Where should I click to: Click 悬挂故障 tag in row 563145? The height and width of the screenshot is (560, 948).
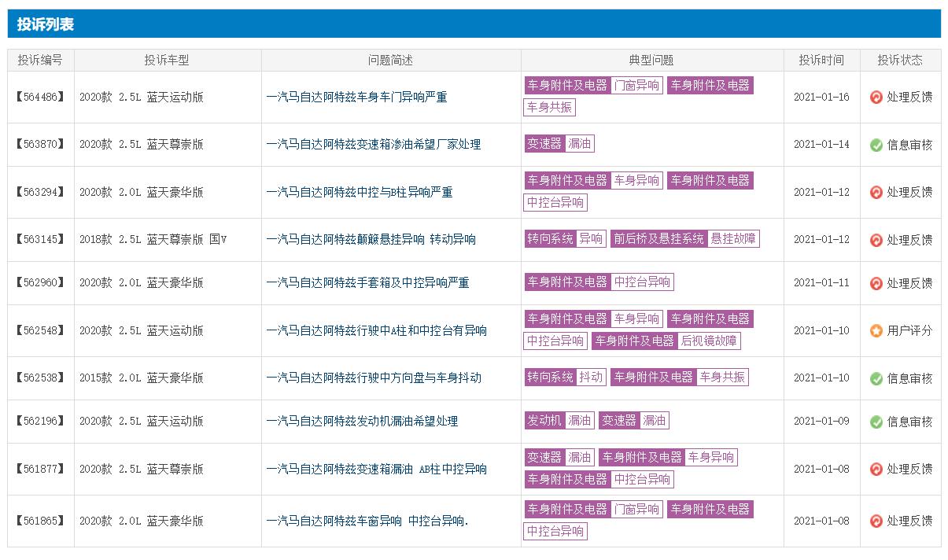click(733, 239)
